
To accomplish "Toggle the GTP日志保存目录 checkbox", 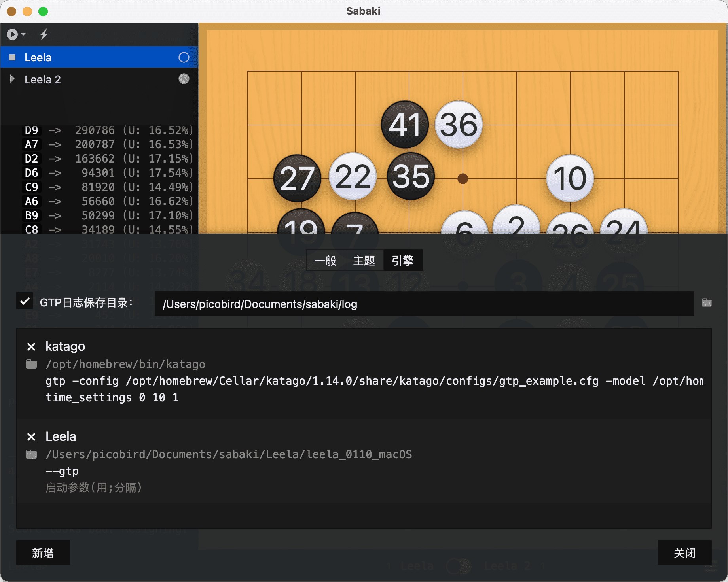I will coord(25,301).
